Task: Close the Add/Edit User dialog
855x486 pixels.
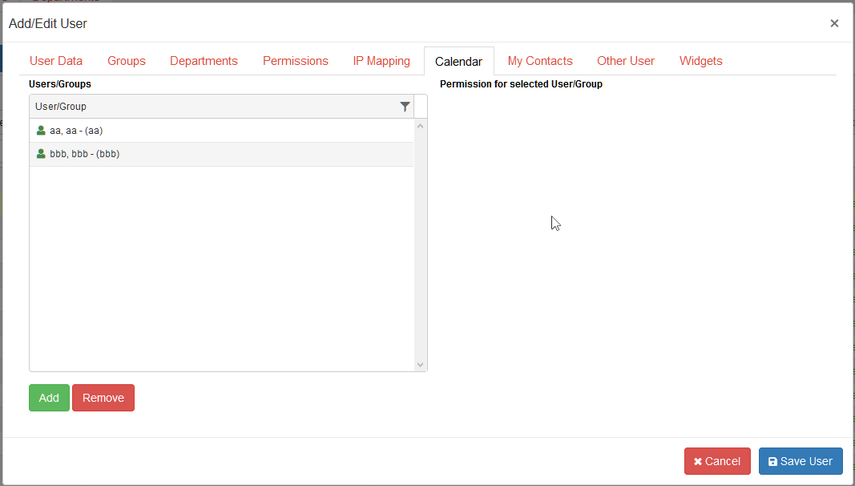Action: [834, 23]
